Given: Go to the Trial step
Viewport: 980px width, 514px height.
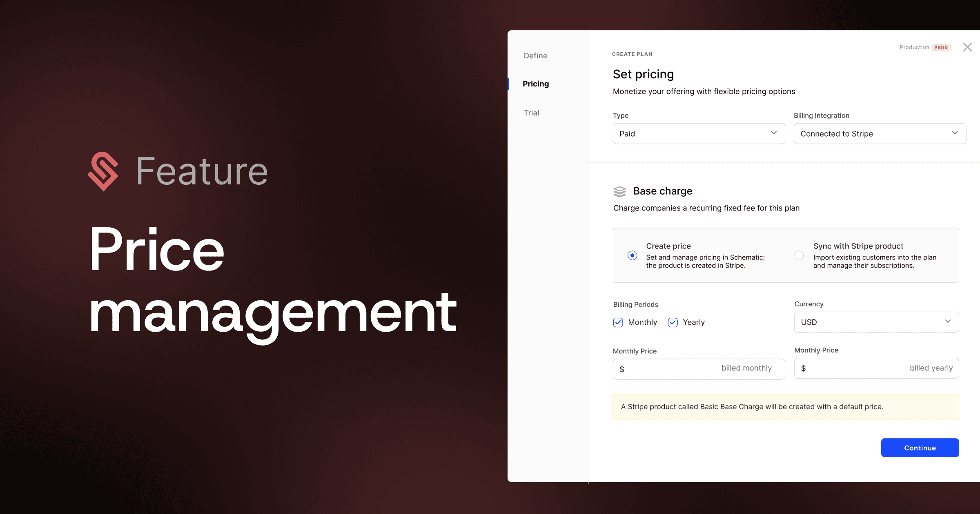Looking at the screenshot, I should 531,113.
